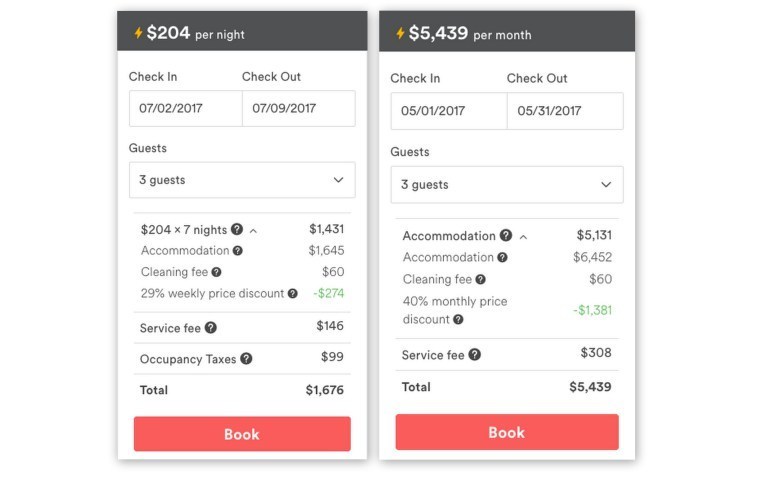Click help icon beside $146 Service fee

[211, 328]
